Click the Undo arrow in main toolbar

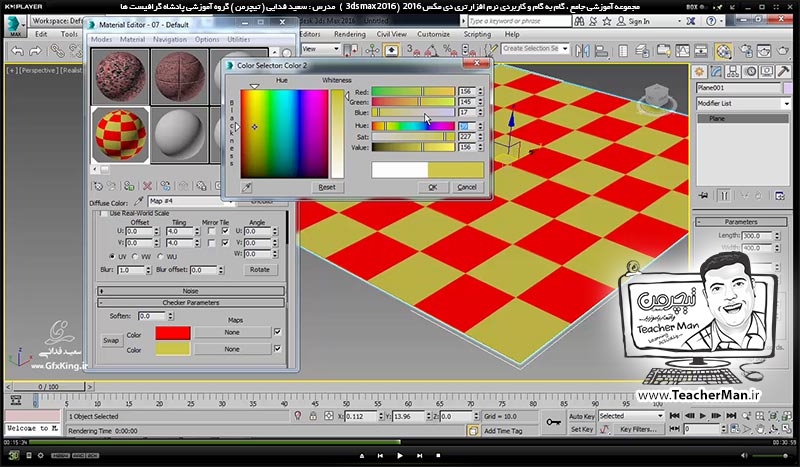click(17, 51)
